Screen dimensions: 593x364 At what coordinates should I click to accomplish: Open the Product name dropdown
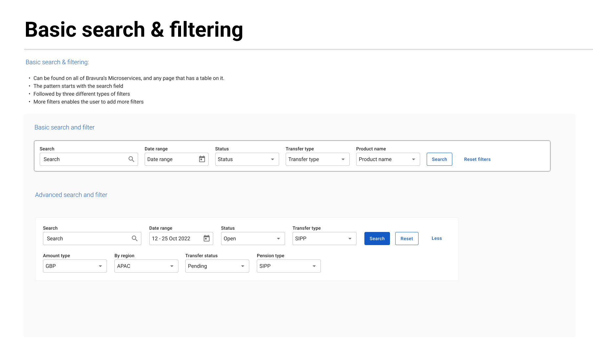(x=388, y=159)
